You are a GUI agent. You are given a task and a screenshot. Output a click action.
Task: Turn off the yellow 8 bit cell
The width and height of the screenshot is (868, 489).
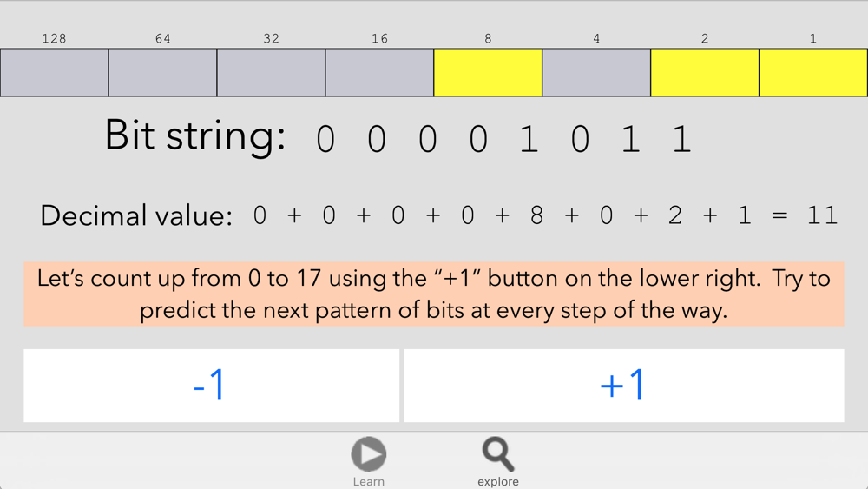point(488,73)
